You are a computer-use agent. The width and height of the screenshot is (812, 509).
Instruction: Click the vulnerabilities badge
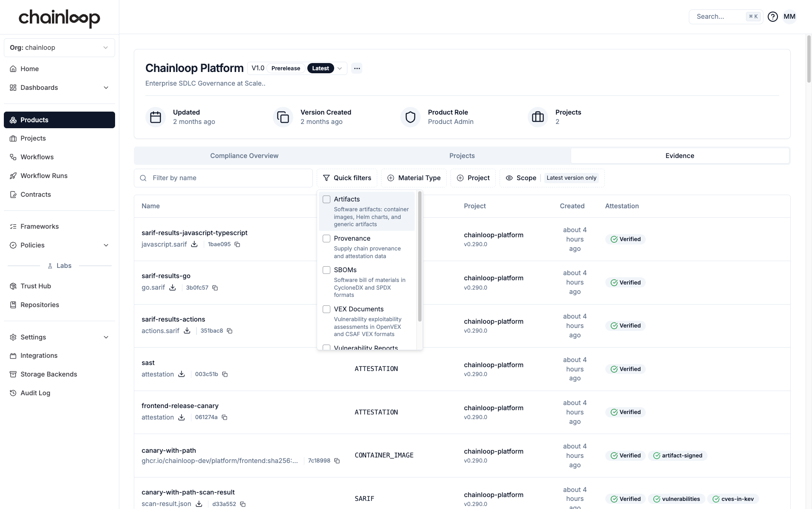(x=676, y=499)
